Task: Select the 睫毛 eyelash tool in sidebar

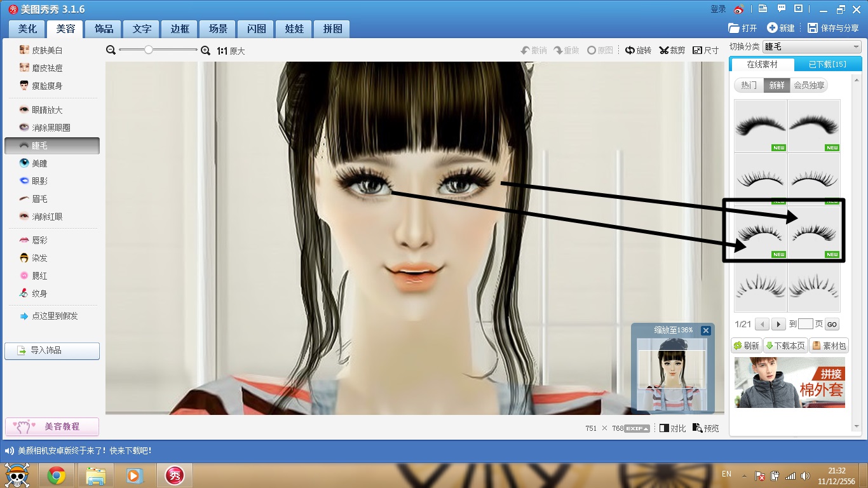Action: click(x=52, y=146)
